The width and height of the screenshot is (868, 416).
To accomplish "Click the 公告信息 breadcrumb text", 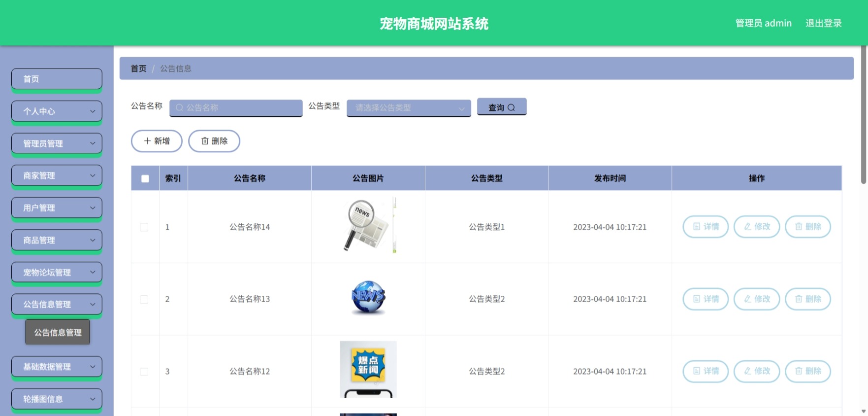I will [176, 69].
